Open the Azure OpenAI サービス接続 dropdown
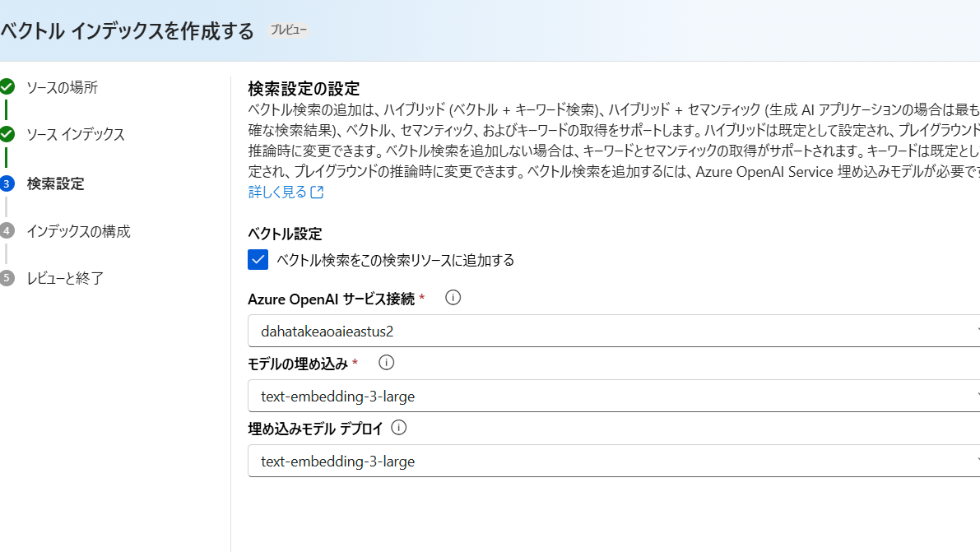 click(x=614, y=331)
